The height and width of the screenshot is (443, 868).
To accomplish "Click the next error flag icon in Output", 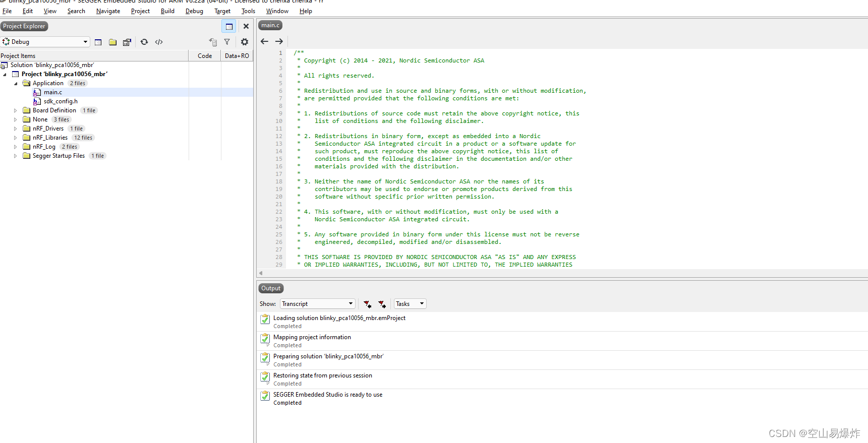I will coord(382,304).
